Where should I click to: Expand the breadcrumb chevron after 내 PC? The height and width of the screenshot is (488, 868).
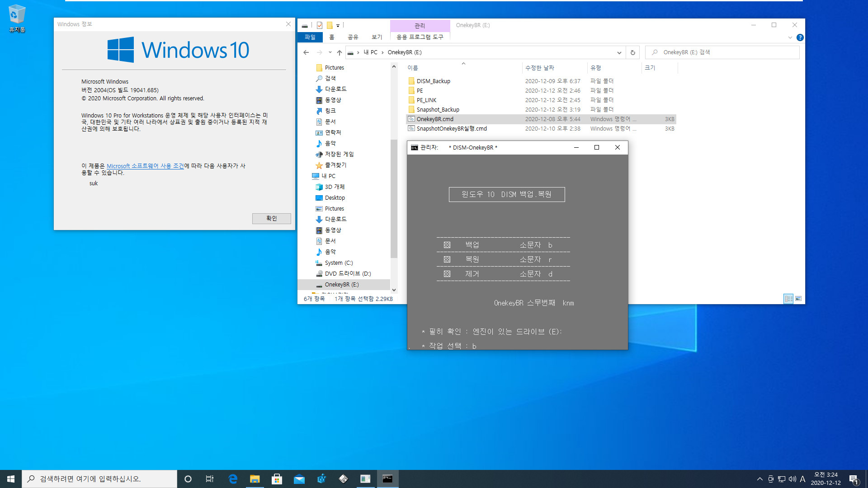[382, 52]
